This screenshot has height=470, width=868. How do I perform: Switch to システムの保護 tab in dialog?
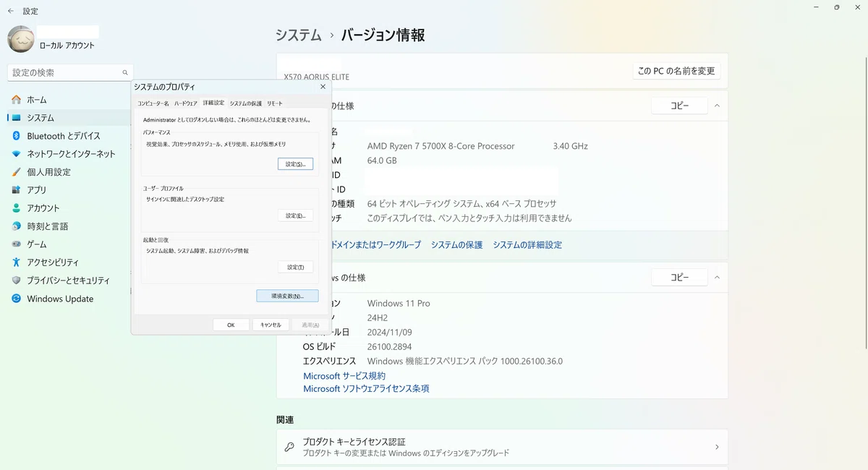click(x=246, y=103)
